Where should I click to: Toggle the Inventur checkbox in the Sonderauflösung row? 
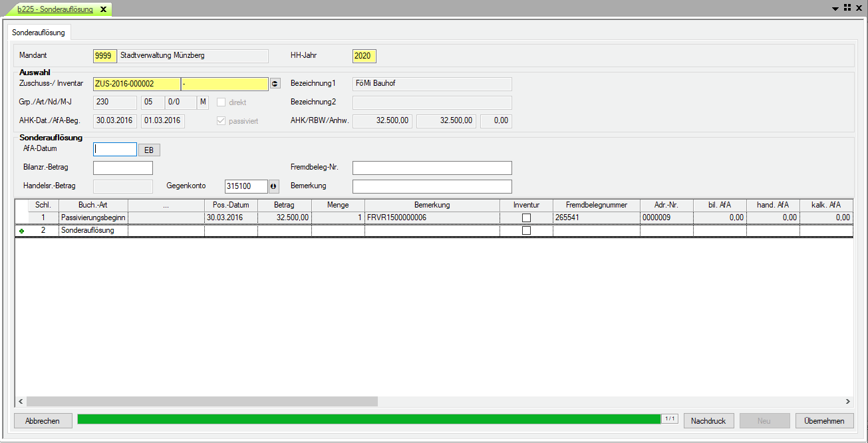526,231
